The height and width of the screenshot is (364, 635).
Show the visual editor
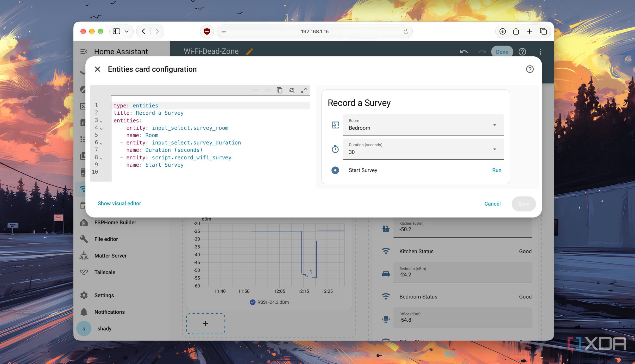click(119, 203)
